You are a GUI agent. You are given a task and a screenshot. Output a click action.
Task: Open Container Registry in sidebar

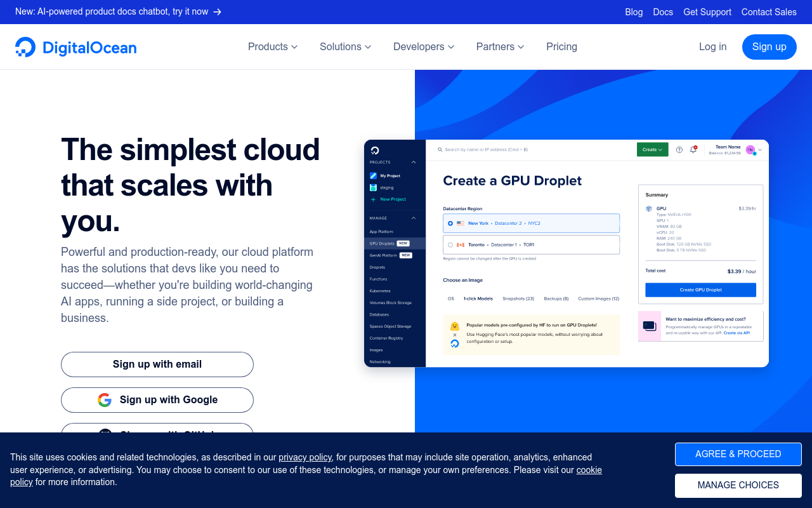point(386,338)
